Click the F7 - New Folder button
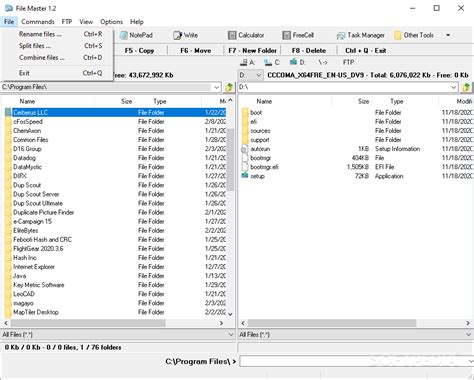Viewport: 474px width, 380px height. tap(252, 51)
